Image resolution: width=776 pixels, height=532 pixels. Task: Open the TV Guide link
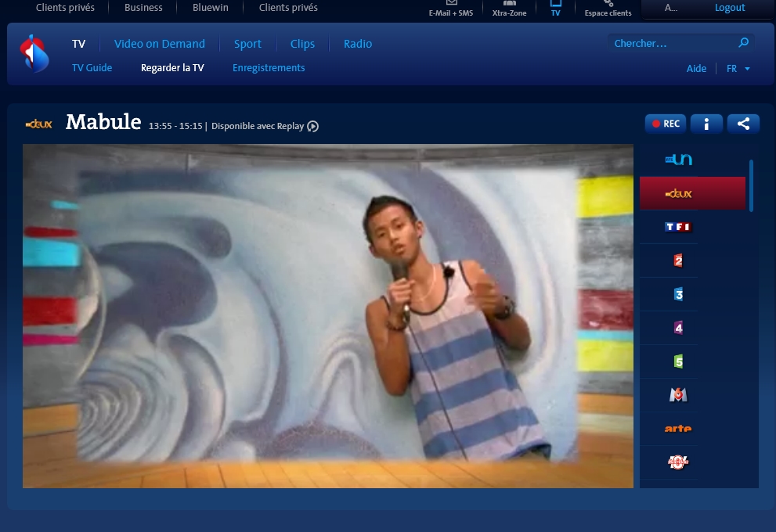tap(92, 68)
